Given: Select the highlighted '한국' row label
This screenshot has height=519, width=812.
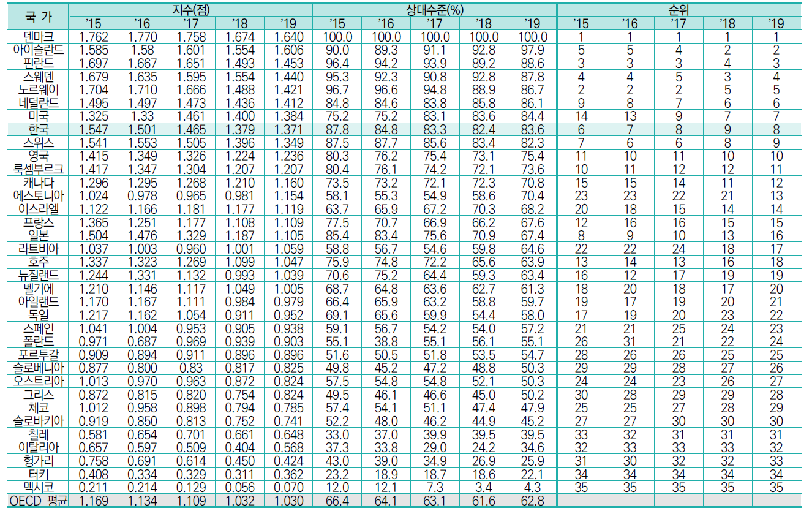Looking at the screenshot, I should 39,129.
